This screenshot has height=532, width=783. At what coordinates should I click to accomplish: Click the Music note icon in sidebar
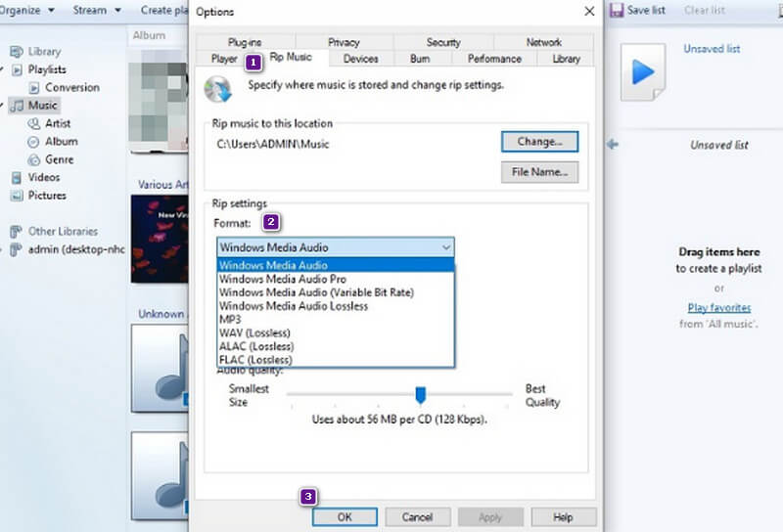tap(17, 106)
